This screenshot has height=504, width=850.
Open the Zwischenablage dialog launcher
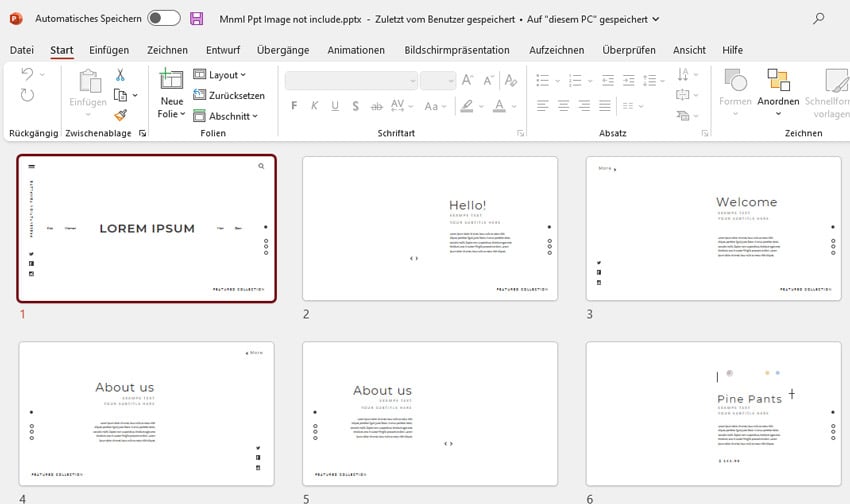[x=143, y=133]
